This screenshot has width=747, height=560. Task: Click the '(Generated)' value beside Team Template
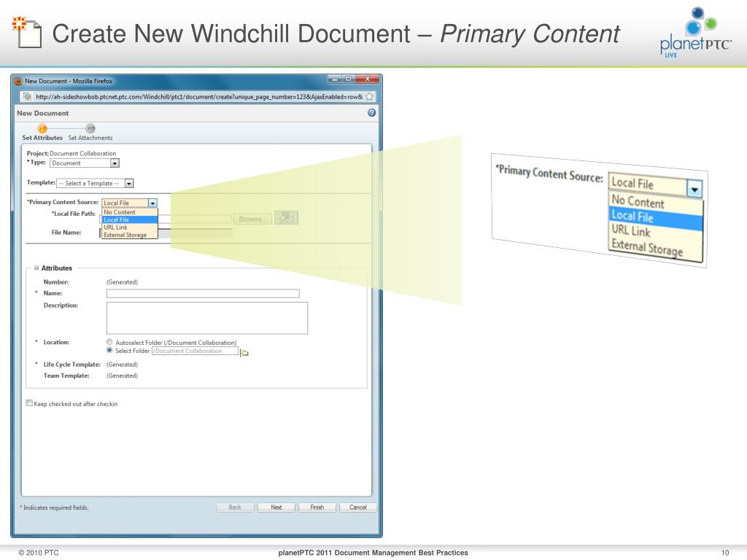122,376
